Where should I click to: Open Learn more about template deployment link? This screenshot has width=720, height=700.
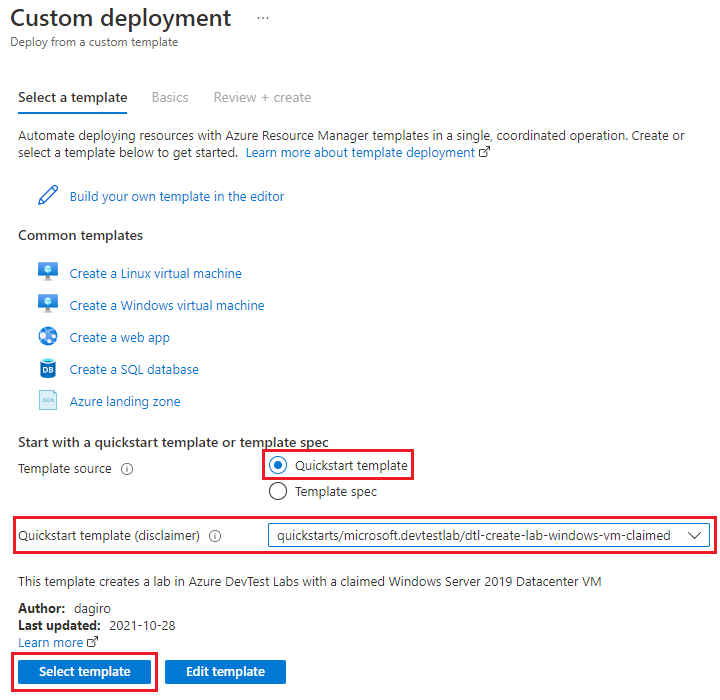(x=368, y=152)
